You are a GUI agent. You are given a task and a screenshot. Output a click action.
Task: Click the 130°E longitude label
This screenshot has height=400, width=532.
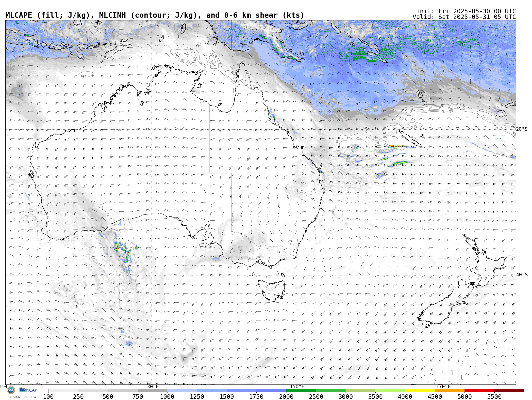[x=151, y=386]
